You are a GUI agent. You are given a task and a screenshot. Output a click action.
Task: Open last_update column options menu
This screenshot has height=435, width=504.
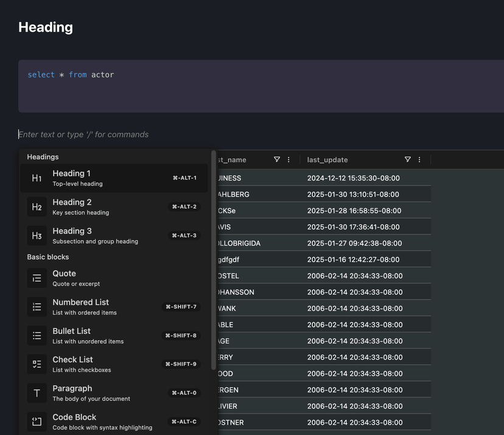(419, 160)
